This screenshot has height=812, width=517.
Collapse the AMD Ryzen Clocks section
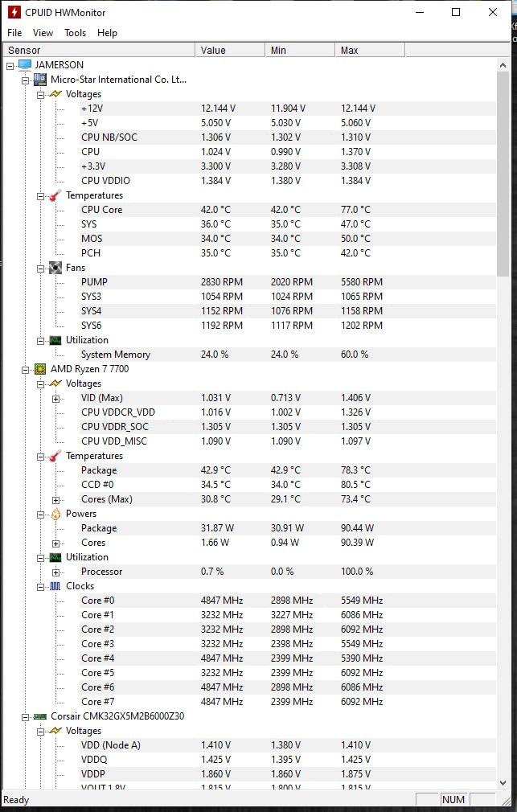point(41,586)
